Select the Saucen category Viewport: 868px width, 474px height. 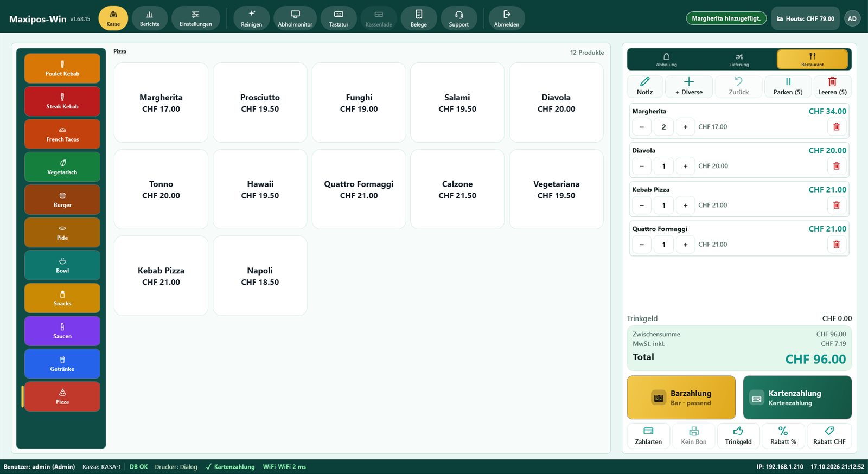[x=62, y=331]
